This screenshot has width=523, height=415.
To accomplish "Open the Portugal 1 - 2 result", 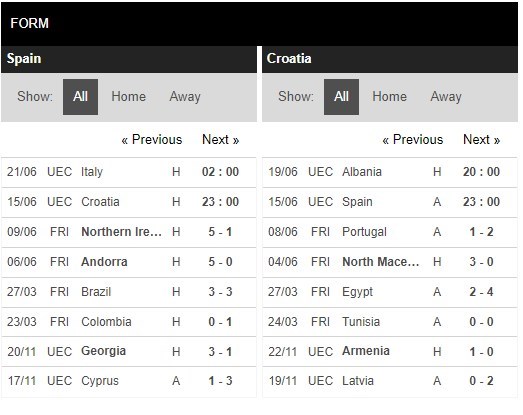I will tap(390, 232).
